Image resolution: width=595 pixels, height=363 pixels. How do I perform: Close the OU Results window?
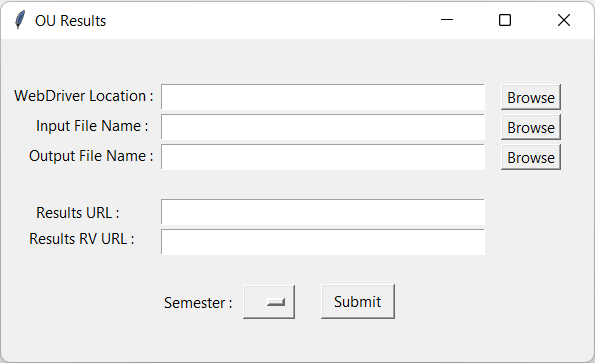(564, 20)
